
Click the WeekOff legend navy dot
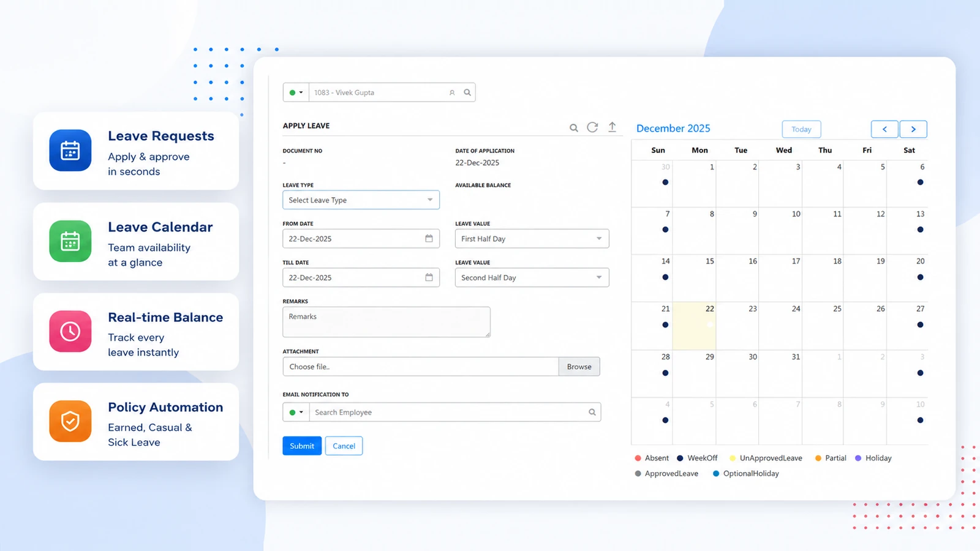coord(680,458)
